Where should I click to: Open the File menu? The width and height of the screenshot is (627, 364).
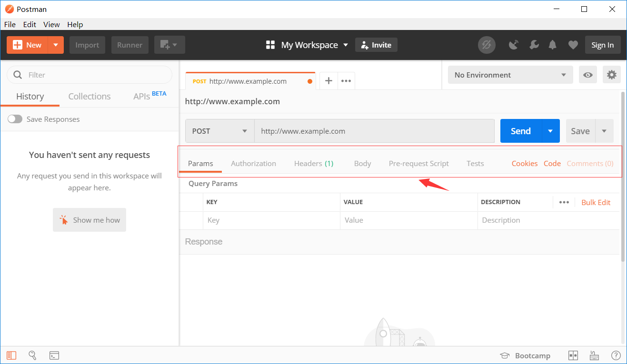pos(10,24)
